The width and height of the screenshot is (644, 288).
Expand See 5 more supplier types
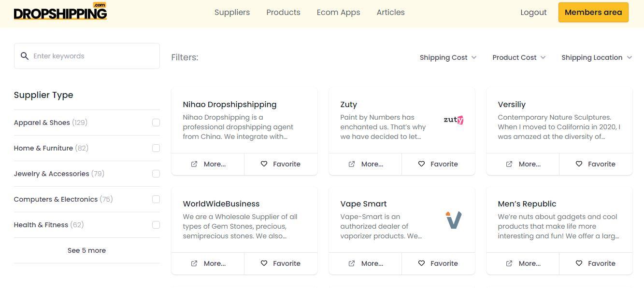(86, 250)
